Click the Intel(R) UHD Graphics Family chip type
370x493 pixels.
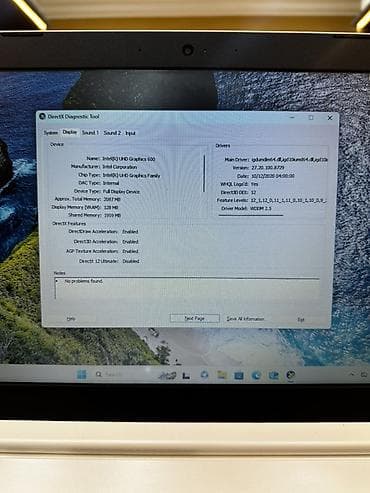(131, 175)
